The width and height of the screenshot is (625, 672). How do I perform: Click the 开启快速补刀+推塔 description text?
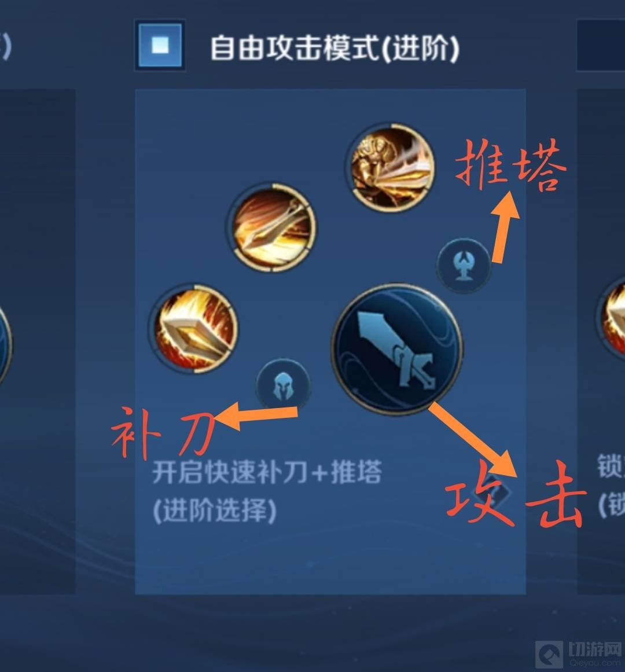click(267, 472)
